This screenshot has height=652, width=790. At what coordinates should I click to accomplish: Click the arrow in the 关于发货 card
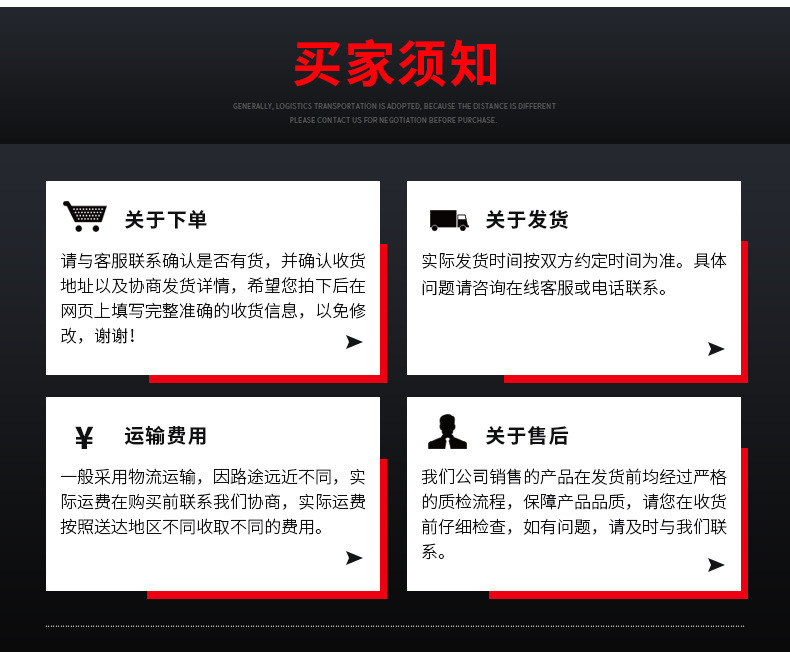[x=716, y=349]
